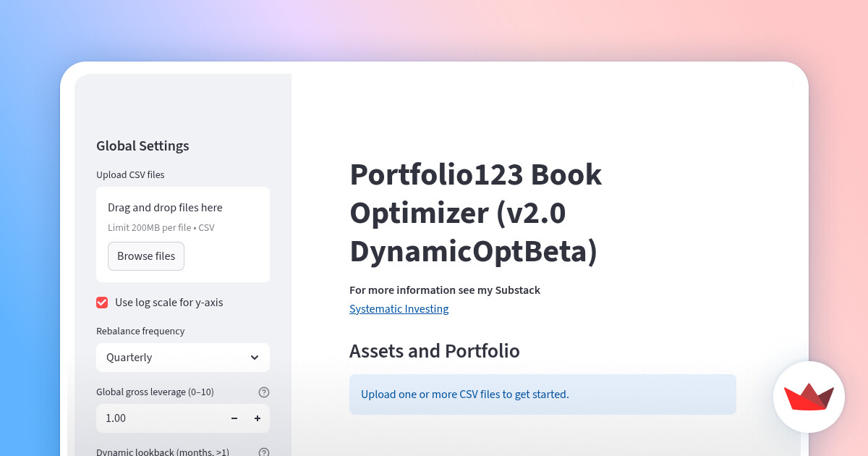Click help icon beside Global gross leverage
The width and height of the screenshot is (868, 456).
[264, 392]
